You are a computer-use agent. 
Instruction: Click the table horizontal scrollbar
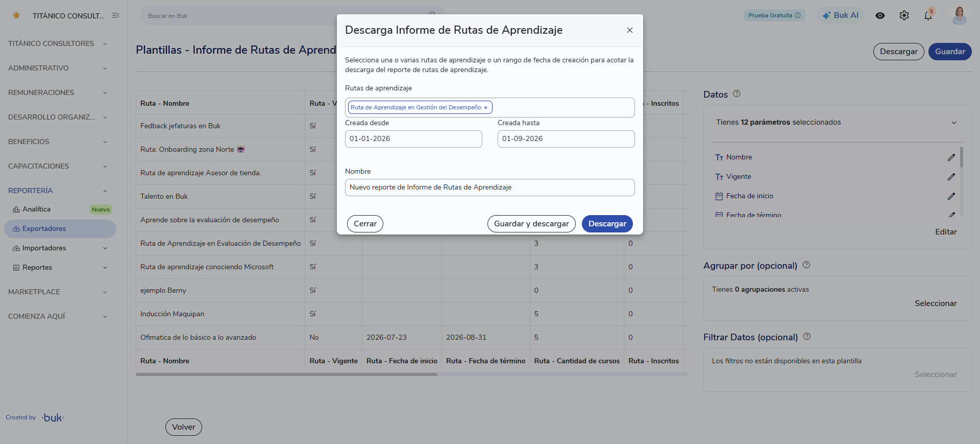click(x=286, y=375)
